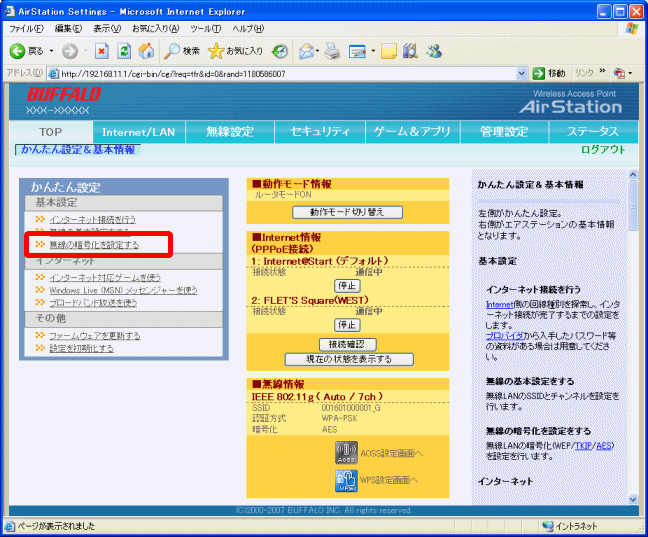Open the ツール(T) menu
The image size is (648, 537).
205,29
